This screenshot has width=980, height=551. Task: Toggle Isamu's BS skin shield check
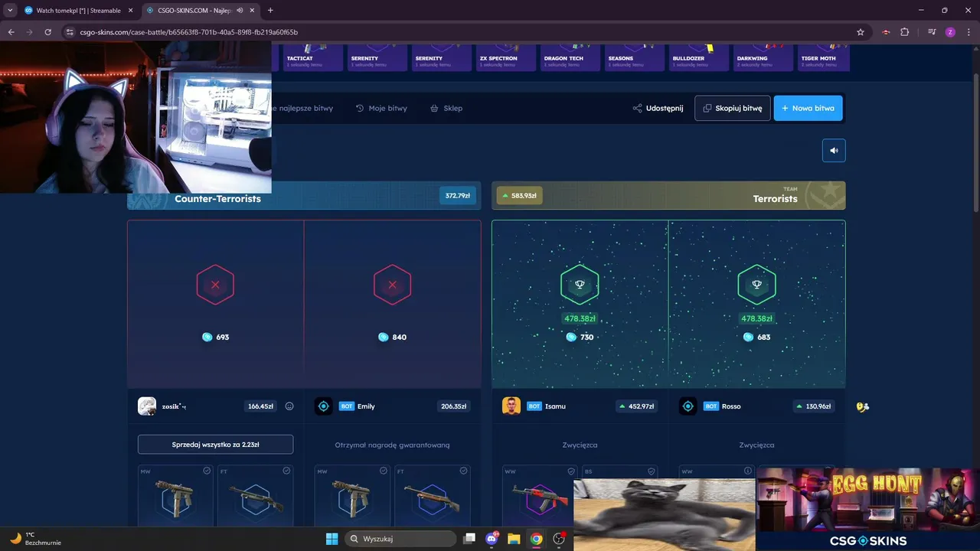[x=651, y=471]
